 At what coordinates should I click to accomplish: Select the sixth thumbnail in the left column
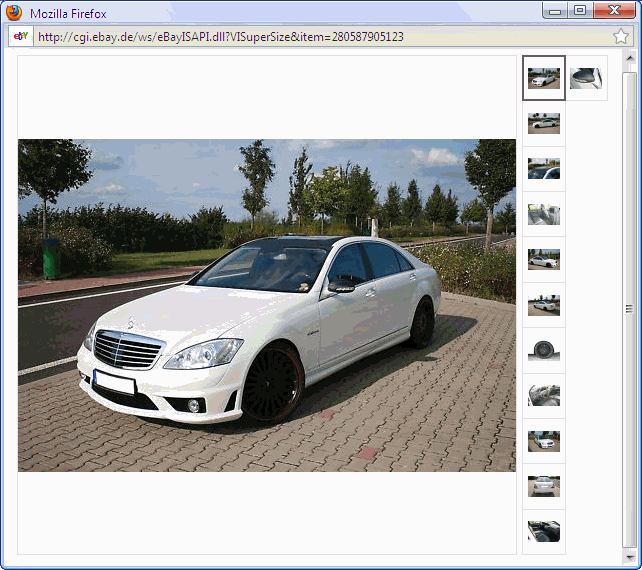pos(544,305)
